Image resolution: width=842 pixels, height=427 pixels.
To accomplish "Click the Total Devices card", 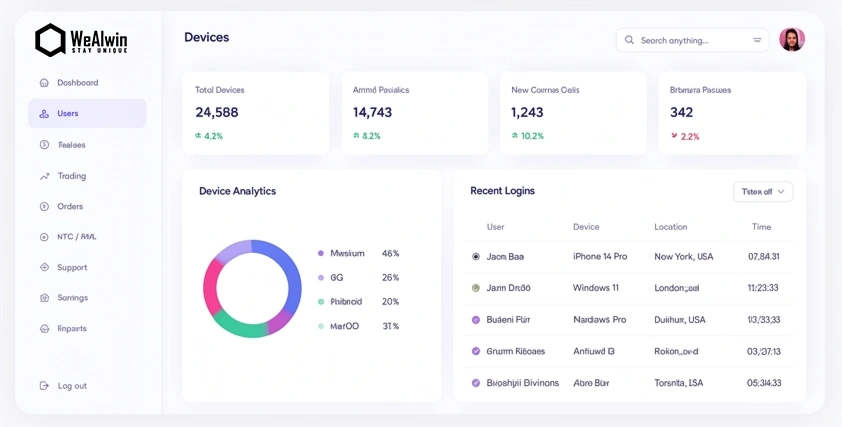I will (x=256, y=113).
